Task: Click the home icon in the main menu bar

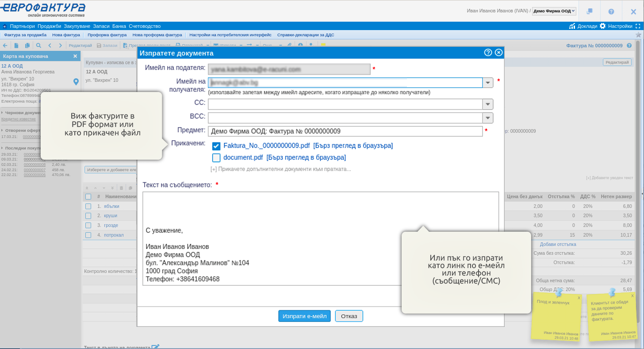Action: point(5,27)
